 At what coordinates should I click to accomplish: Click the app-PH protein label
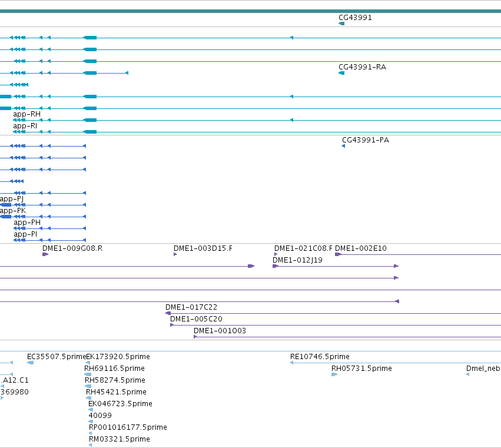27,223
